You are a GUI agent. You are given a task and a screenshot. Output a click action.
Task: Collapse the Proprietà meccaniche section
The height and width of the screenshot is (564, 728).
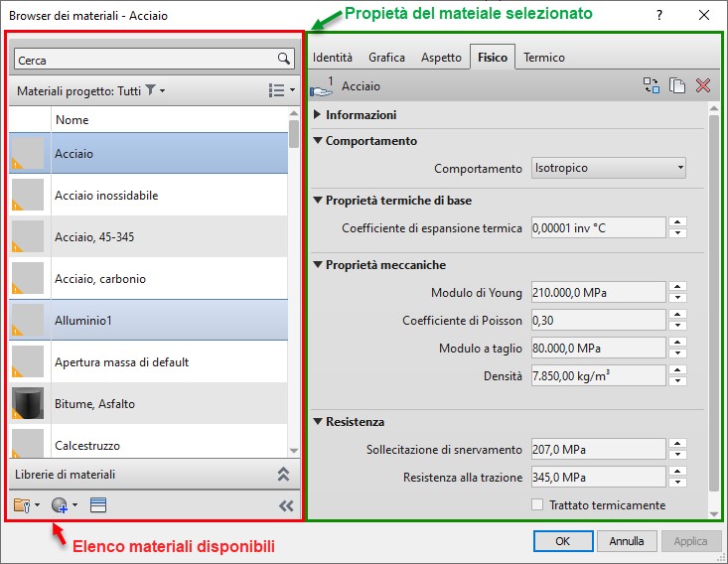(318, 264)
